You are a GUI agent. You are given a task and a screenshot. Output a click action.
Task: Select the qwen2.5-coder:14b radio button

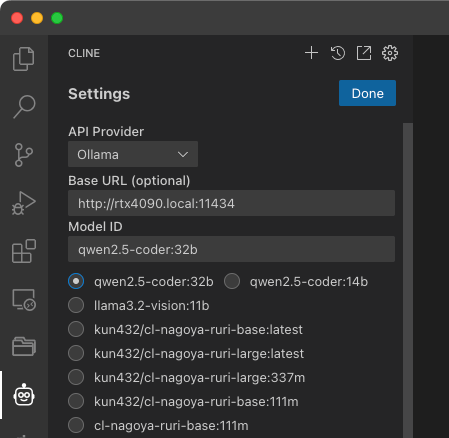point(232,281)
